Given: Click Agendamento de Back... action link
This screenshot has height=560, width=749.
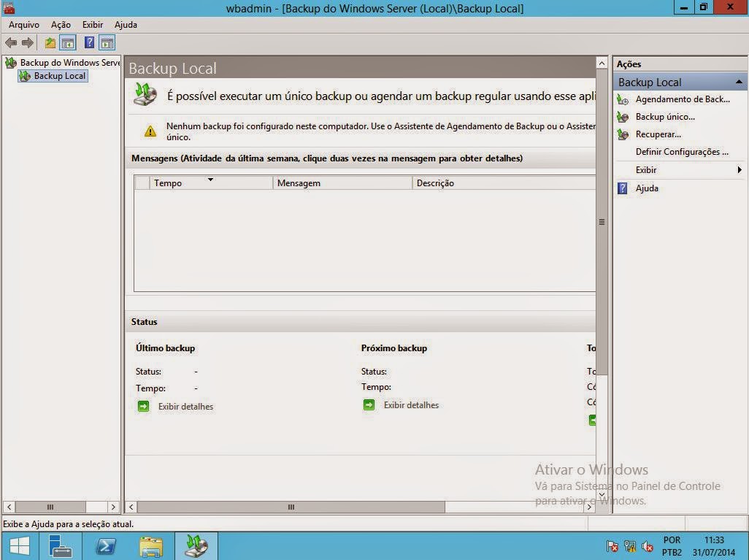Looking at the screenshot, I should click(683, 99).
